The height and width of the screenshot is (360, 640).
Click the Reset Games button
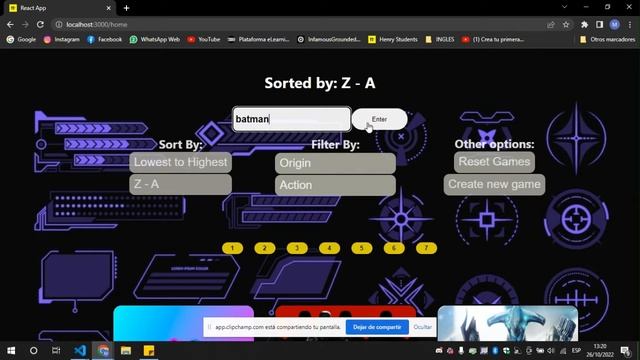coord(494,162)
